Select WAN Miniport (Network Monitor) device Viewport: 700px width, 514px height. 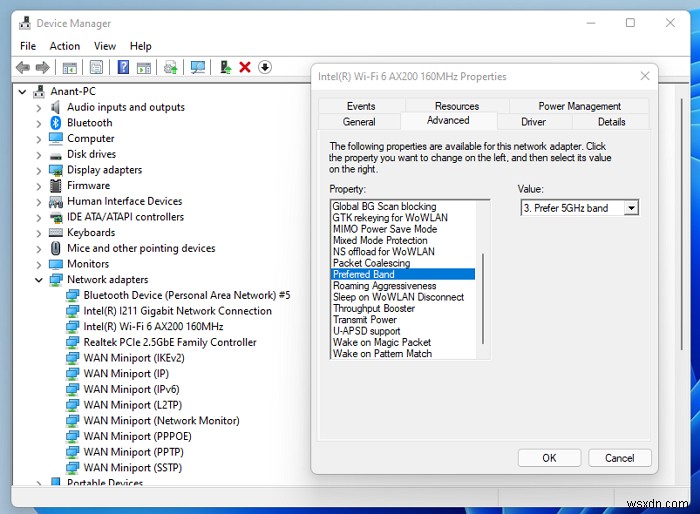(x=161, y=421)
